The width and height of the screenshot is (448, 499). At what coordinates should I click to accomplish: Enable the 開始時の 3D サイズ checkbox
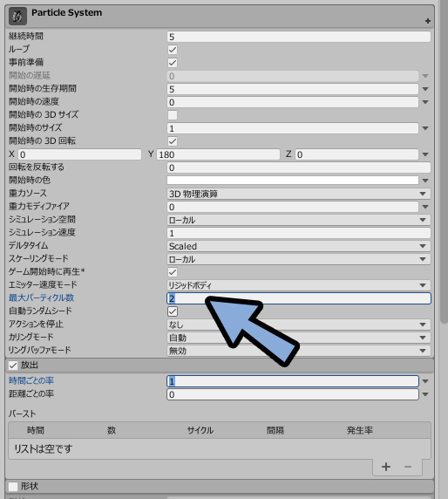pos(173,115)
